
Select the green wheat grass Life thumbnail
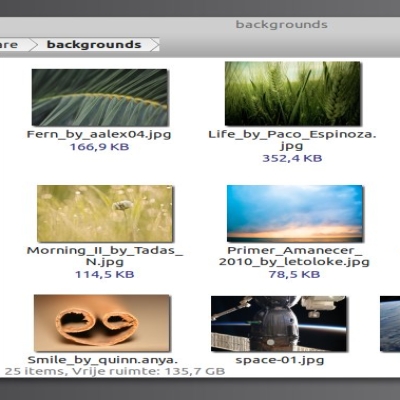(x=293, y=93)
